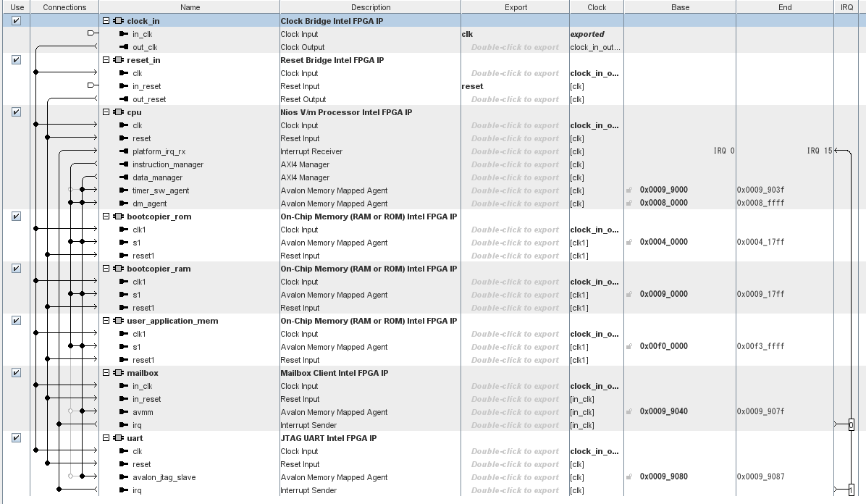Uncheck the Use checkbox for cpu
The width and height of the screenshot is (866, 504).
16,112
